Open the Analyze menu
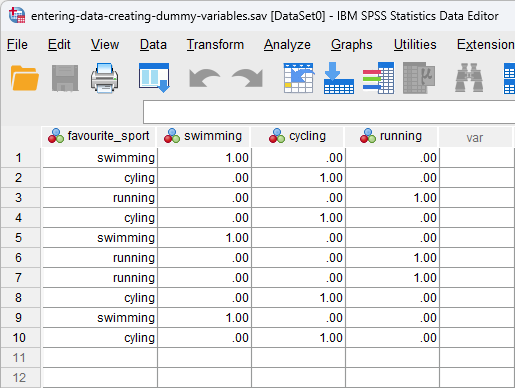This screenshot has height=388, width=515. pyautogui.click(x=287, y=45)
